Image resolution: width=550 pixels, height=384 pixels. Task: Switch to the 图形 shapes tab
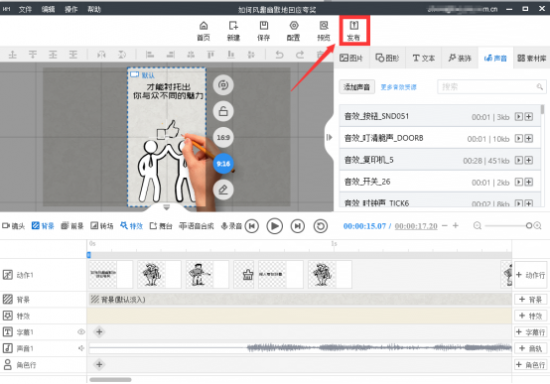point(387,58)
